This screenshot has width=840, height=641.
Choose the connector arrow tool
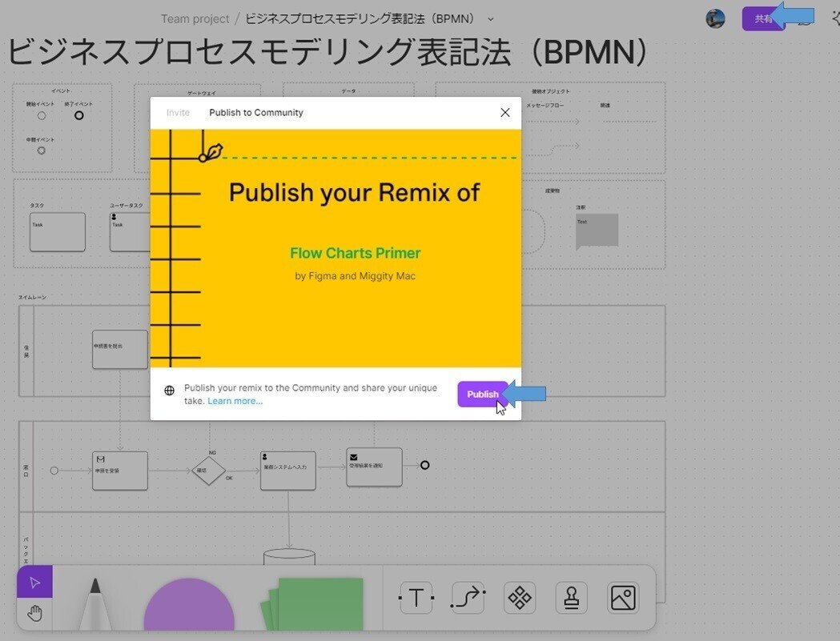[468, 597]
